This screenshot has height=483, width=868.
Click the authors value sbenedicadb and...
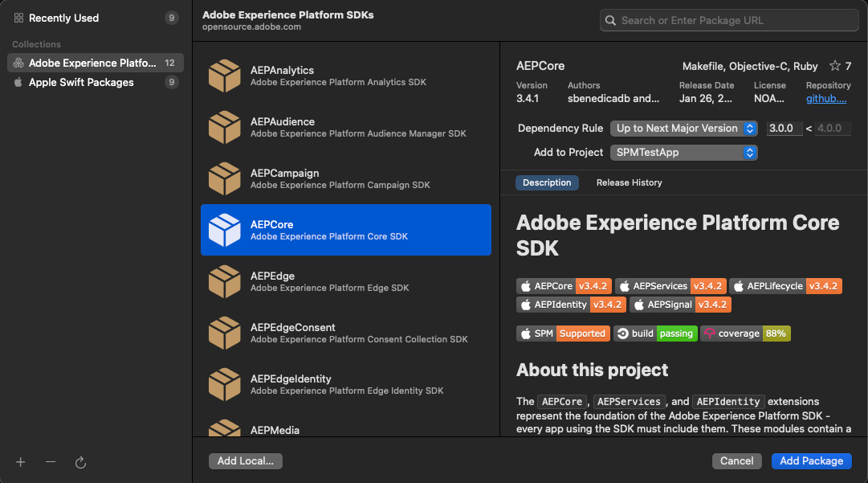[x=613, y=99]
